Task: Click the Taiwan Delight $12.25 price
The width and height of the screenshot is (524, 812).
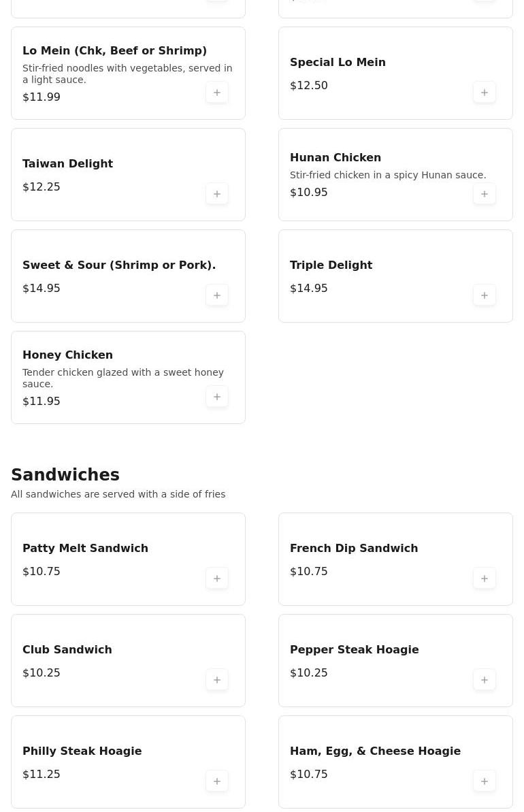Action: (42, 187)
